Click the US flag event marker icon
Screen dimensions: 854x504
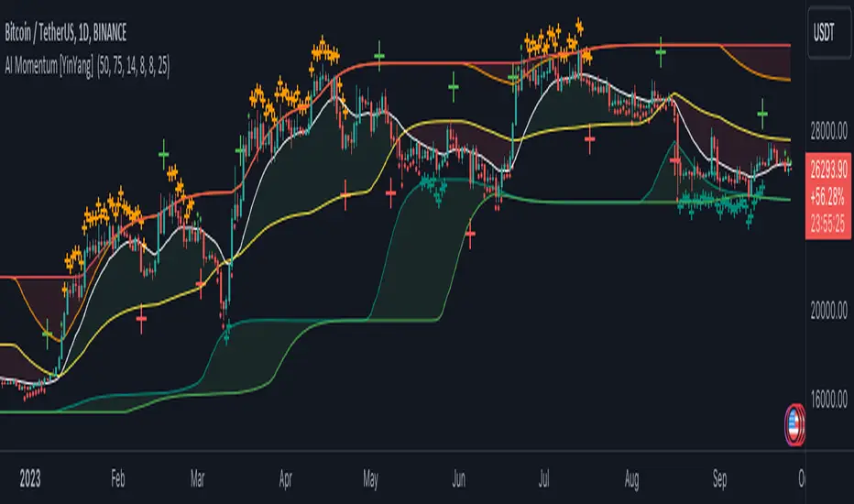click(x=794, y=425)
